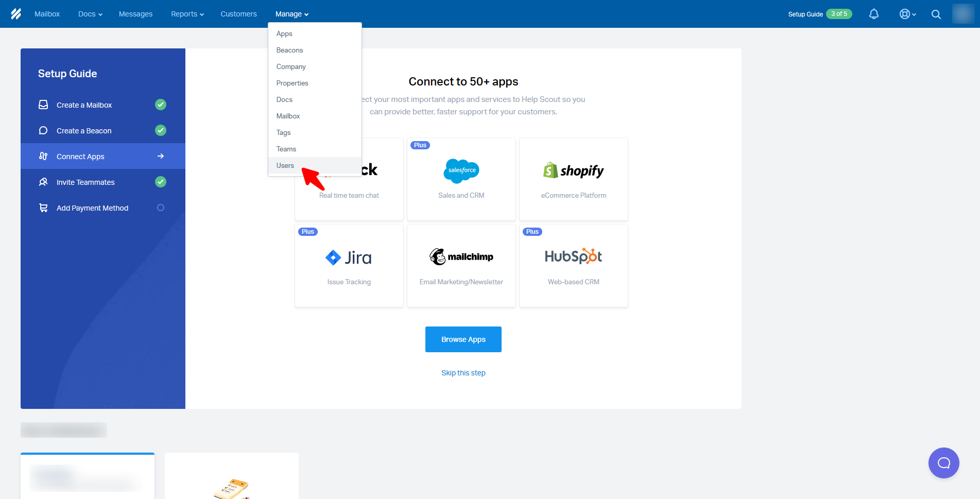Image resolution: width=980 pixels, height=499 pixels.
Task: Click the green check beside Create a Mailbox
Action: click(161, 105)
